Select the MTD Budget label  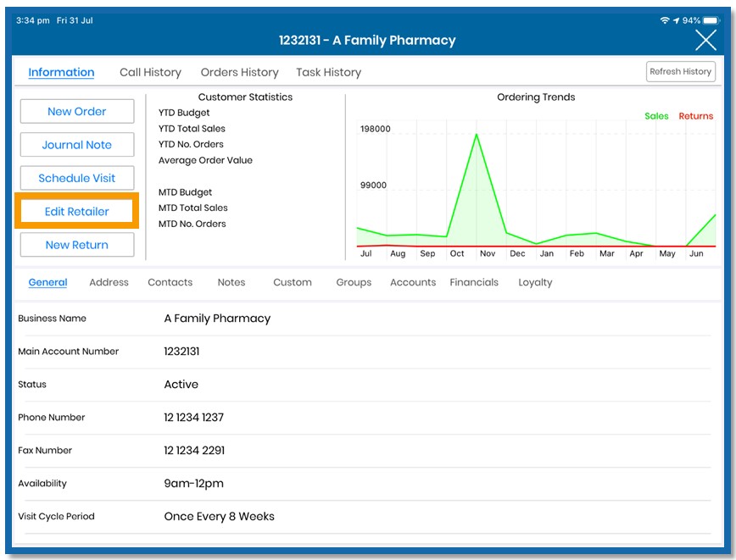pyautogui.click(x=185, y=192)
